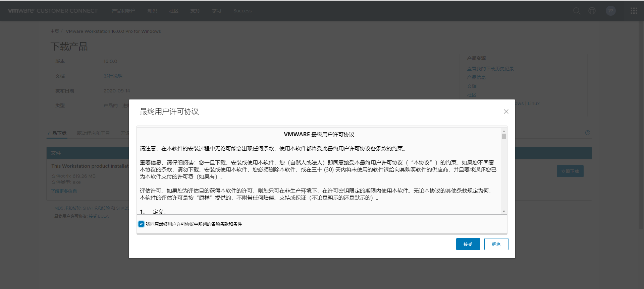Click the license text scrollbar up arrow

(x=504, y=131)
